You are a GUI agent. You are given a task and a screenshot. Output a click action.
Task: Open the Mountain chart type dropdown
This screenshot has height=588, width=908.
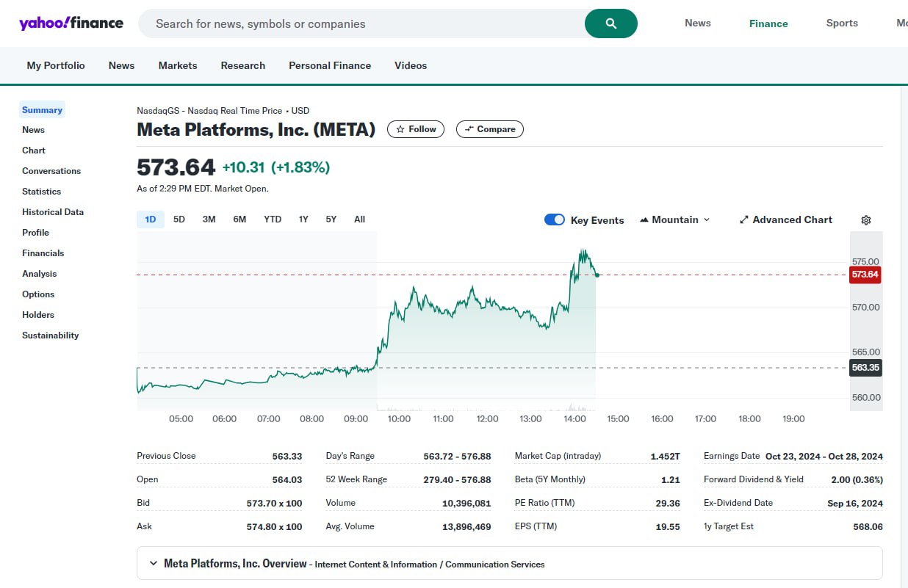pos(674,219)
